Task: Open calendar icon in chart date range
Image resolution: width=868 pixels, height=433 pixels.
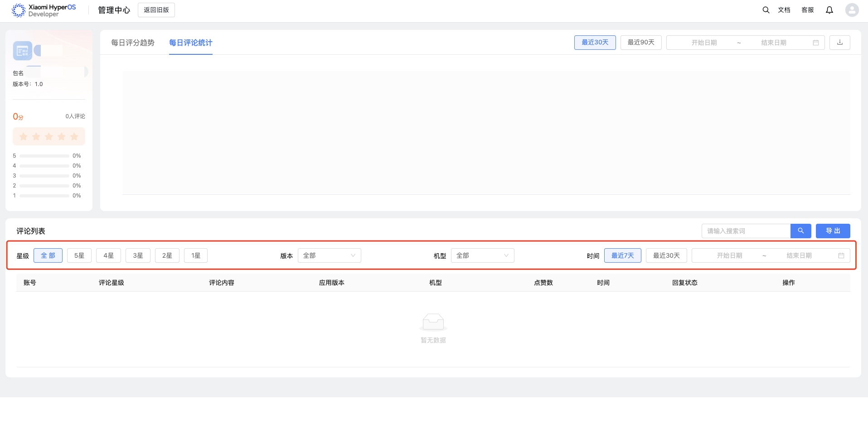Action: 815,43
